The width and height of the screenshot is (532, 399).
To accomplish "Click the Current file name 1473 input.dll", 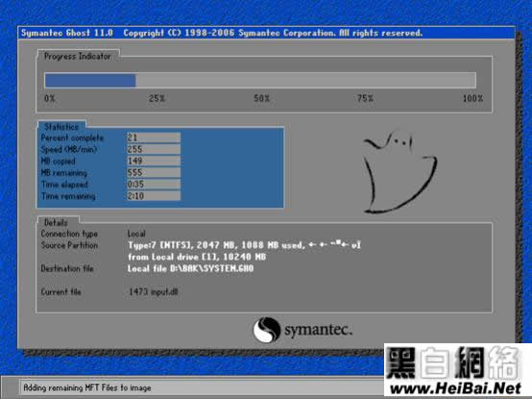I will pos(154,291).
